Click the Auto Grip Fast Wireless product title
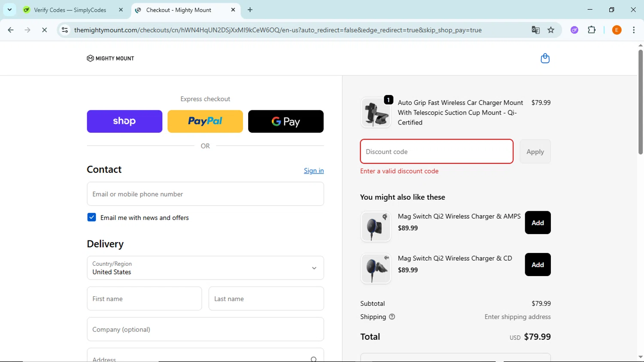The width and height of the screenshot is (644, 362). 460,113
